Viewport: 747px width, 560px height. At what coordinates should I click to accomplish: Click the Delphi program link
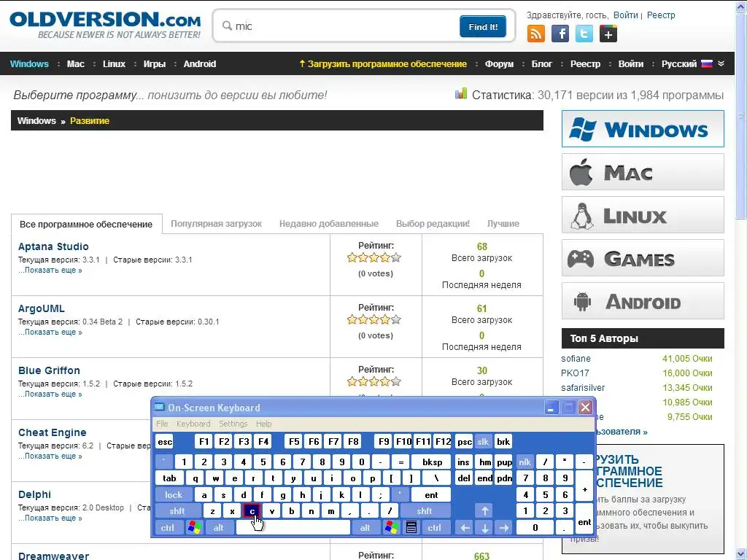(x=34, y=494)
